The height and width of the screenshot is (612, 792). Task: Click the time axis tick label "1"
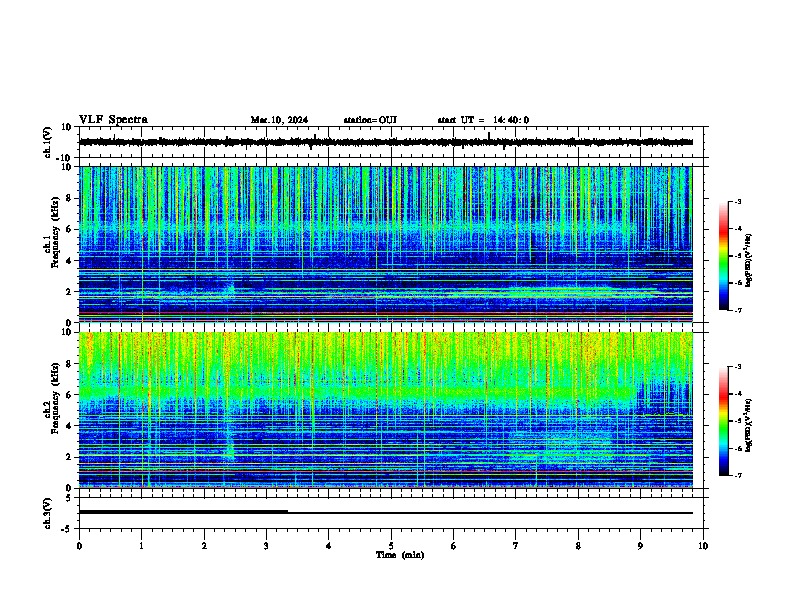141,546
